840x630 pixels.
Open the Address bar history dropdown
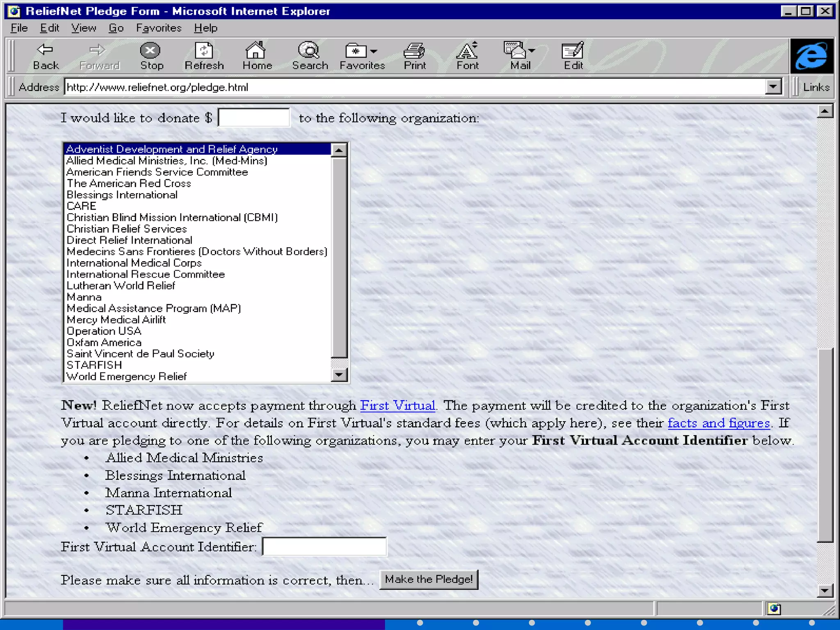click(773, 87)
